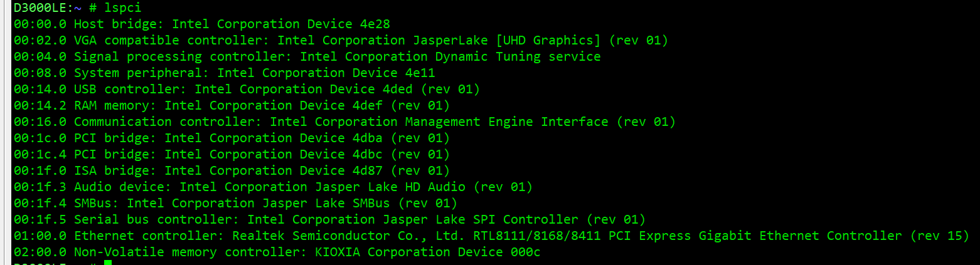Click the green terminal cursor block

(x=107, y=262)
